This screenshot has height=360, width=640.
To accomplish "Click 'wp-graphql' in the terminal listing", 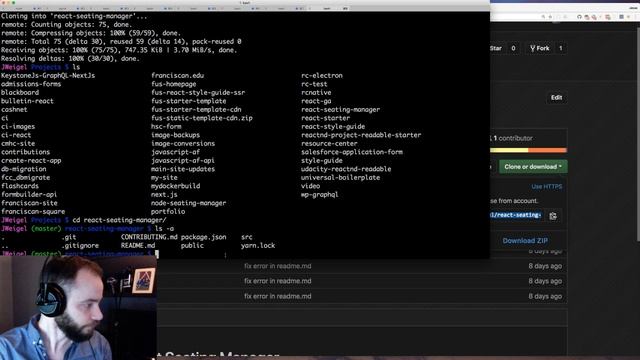I will (x=320, y=194).
